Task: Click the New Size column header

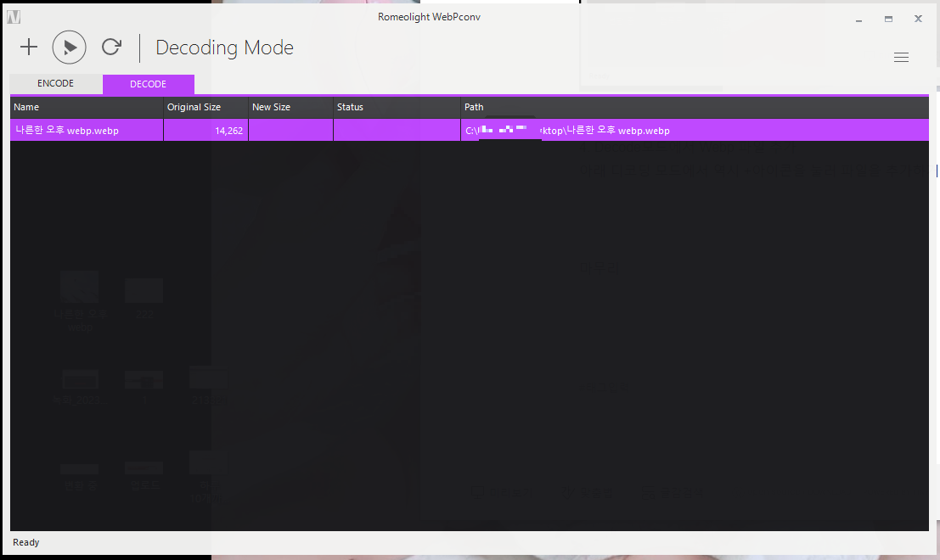Action: click(x=290, y=107)
